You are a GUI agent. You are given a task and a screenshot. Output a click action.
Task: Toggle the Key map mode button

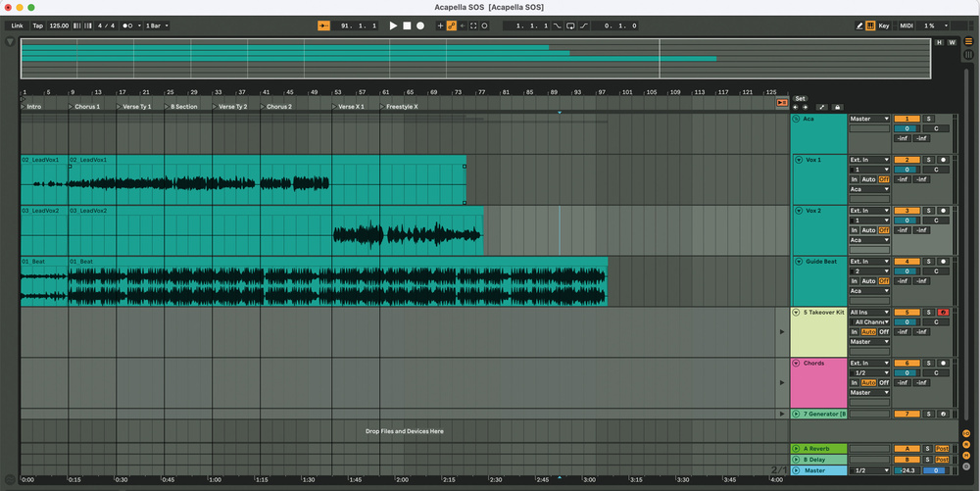884,25
